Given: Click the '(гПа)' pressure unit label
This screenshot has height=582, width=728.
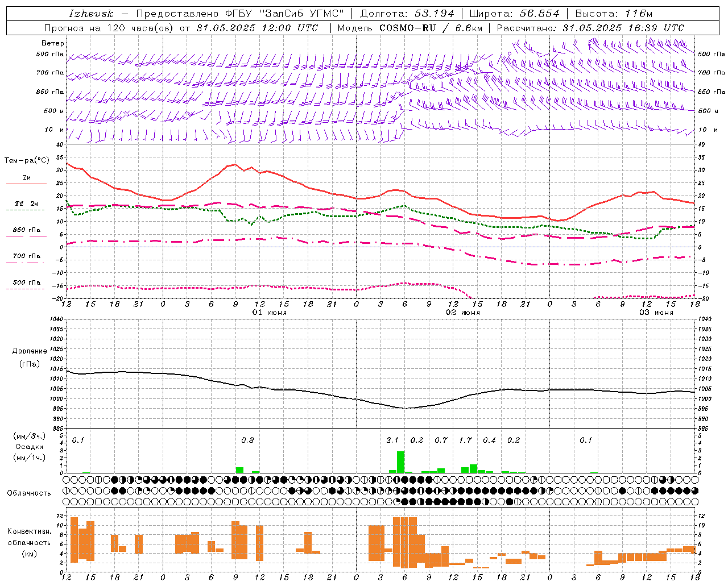Looking at the screenshot, I should click(x=30, y=364).
